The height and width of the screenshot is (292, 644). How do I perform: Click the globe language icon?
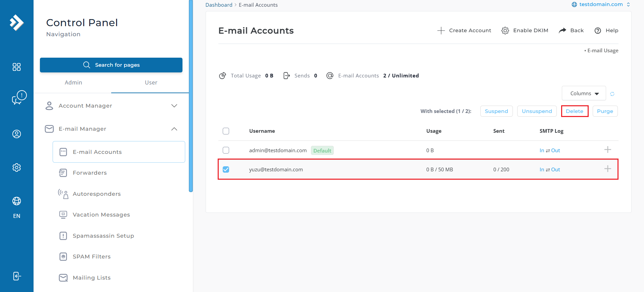(16, 201)
